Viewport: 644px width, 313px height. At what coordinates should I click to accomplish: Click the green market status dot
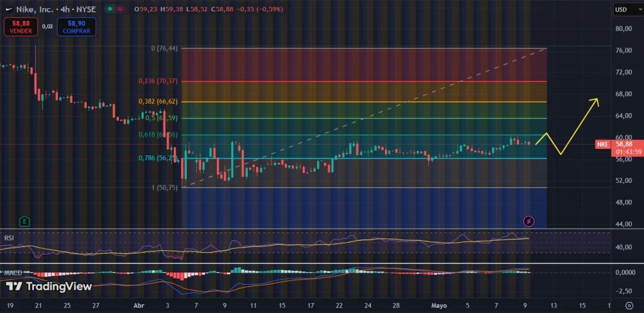pos(110,9)
